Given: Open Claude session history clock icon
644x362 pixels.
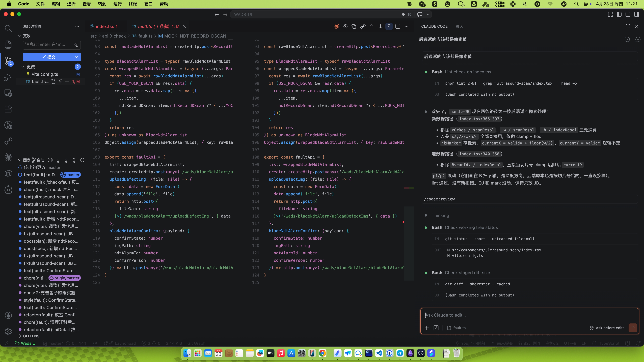Looking at the screenshot, I should pos(627,39).
